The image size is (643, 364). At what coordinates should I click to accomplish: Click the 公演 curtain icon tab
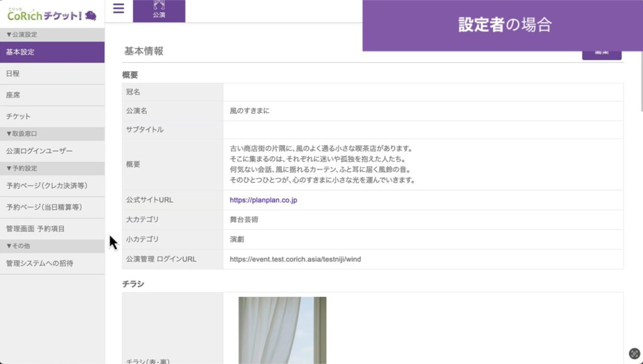pos(159,11)
